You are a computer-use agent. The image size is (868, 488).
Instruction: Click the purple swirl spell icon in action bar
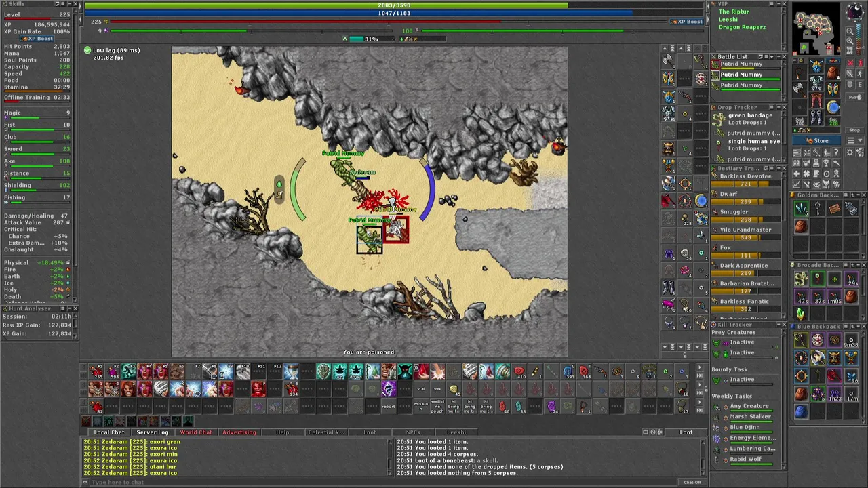tap(389, 389)
